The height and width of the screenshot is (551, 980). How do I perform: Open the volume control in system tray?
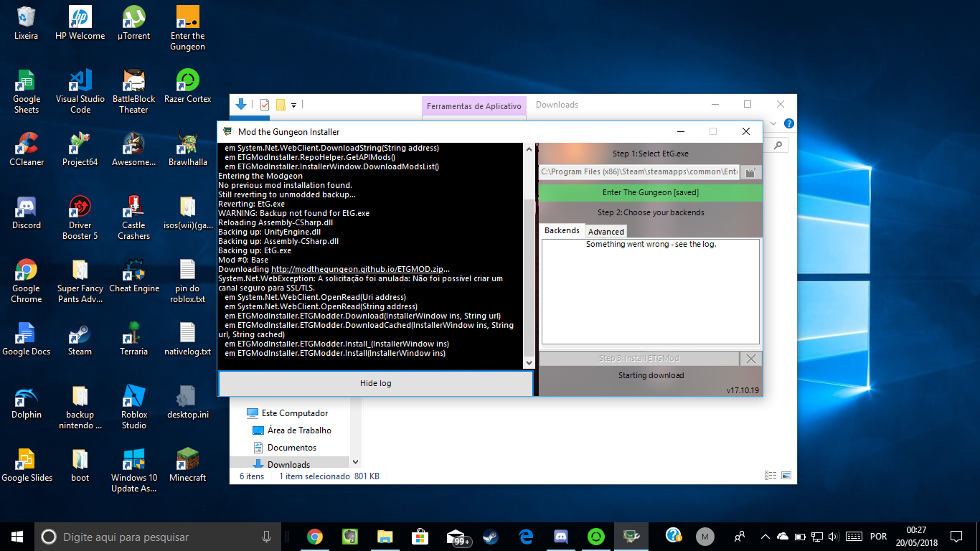click(833, 536)
